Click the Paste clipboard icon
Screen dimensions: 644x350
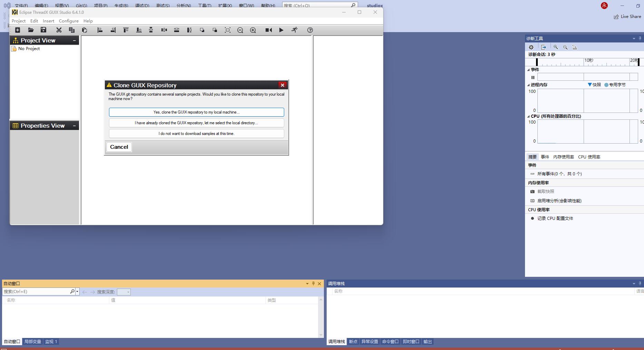click(x=85, y=30)
